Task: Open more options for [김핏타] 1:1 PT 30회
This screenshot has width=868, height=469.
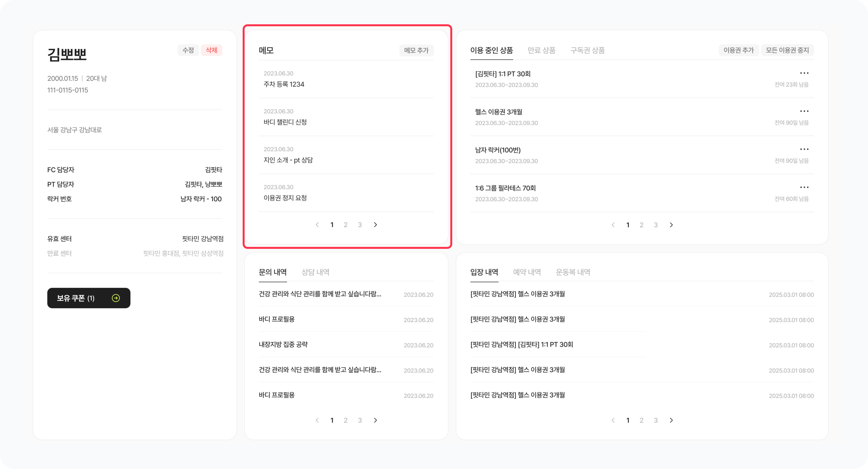Action: 804,73
